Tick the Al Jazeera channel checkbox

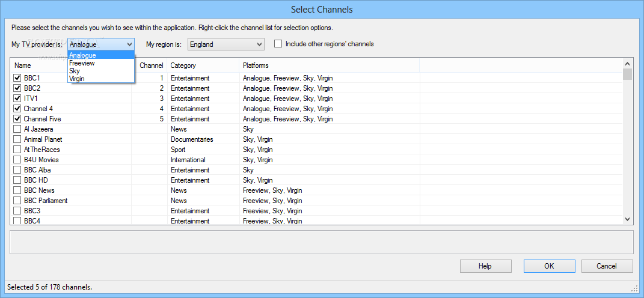(17, 129)
